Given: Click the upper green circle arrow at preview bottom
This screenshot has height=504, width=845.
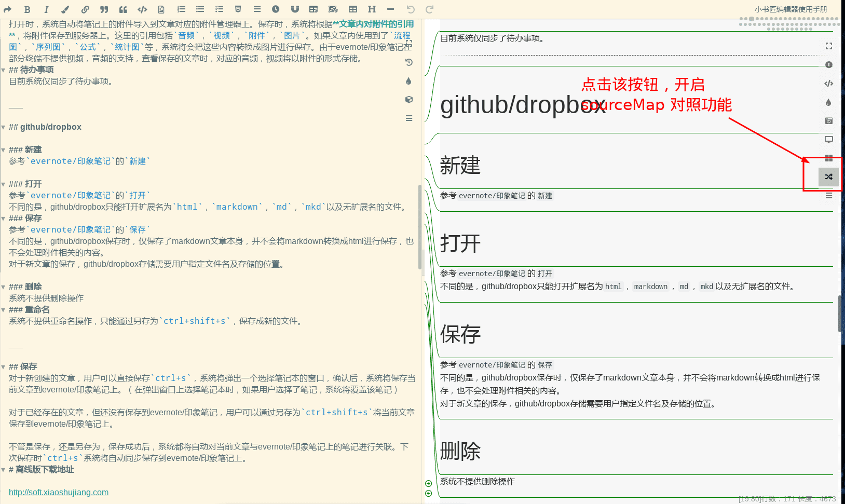Looking at the screenshot, I should [428, 483].
